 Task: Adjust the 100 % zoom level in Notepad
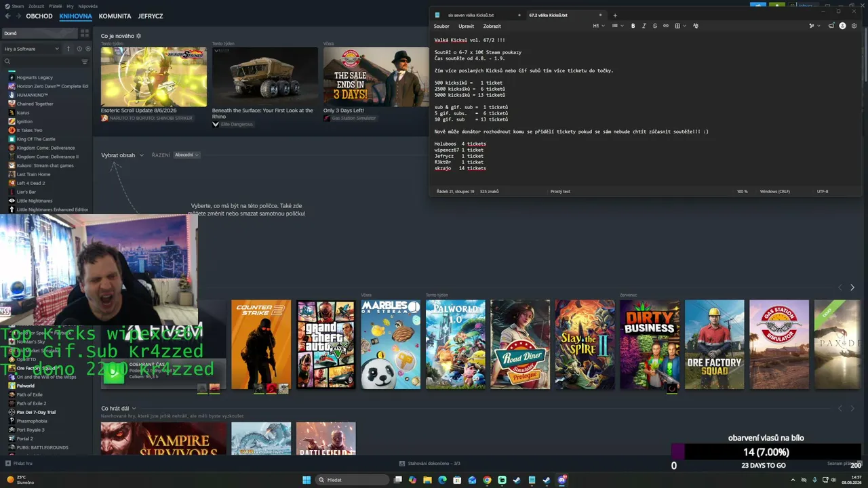743,191
